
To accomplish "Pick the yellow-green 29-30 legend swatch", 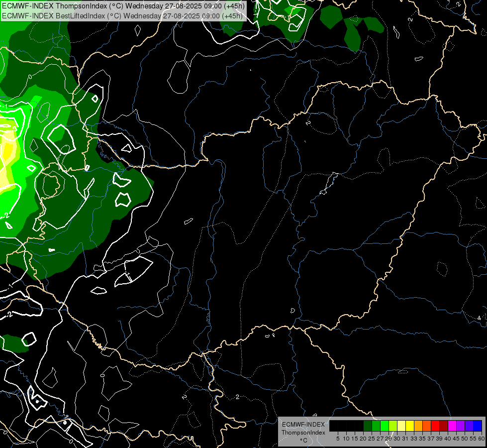I will 393,426.
